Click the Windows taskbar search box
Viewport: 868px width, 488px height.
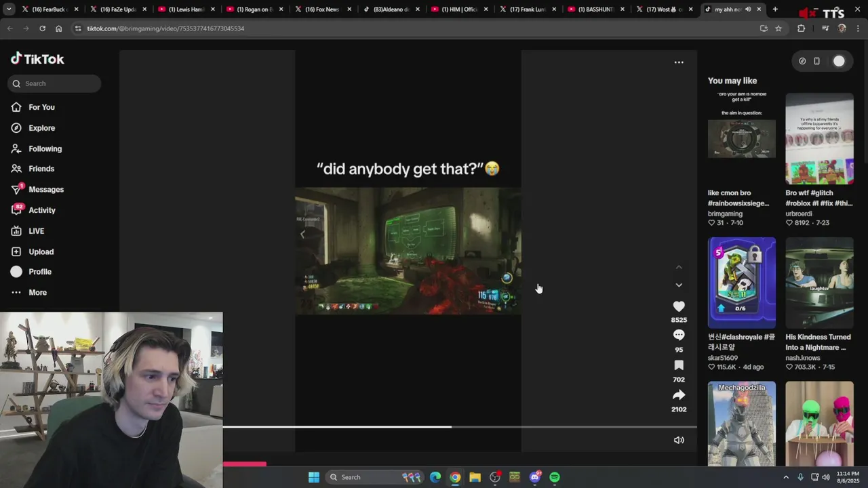[374, 477]
